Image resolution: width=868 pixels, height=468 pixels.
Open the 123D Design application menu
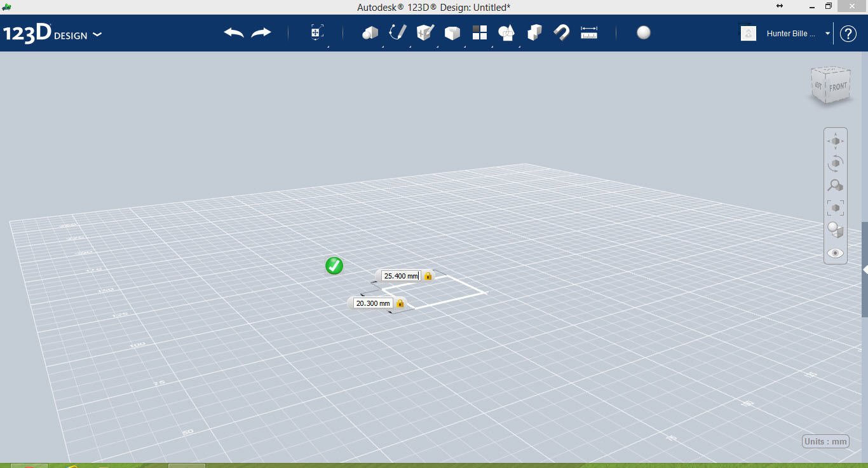tap(52, 34)
